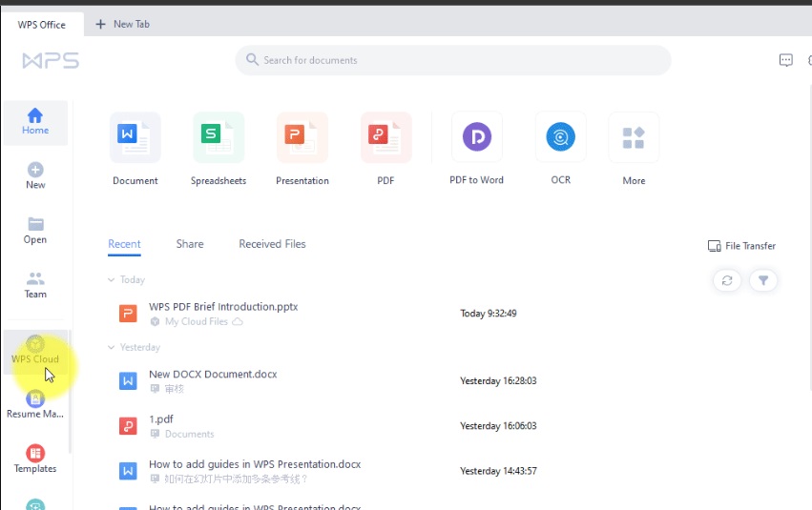Click the New icon in sidebar

point(35,171)
